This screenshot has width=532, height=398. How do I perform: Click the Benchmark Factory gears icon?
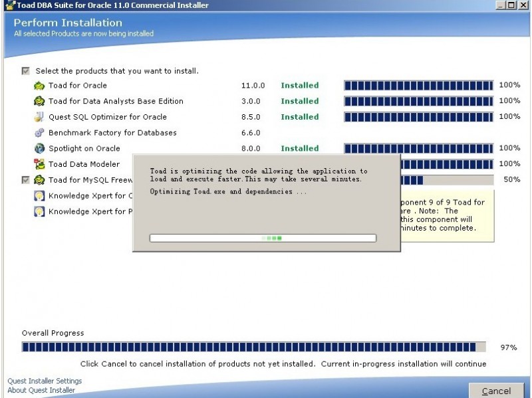tap(39, 132)
